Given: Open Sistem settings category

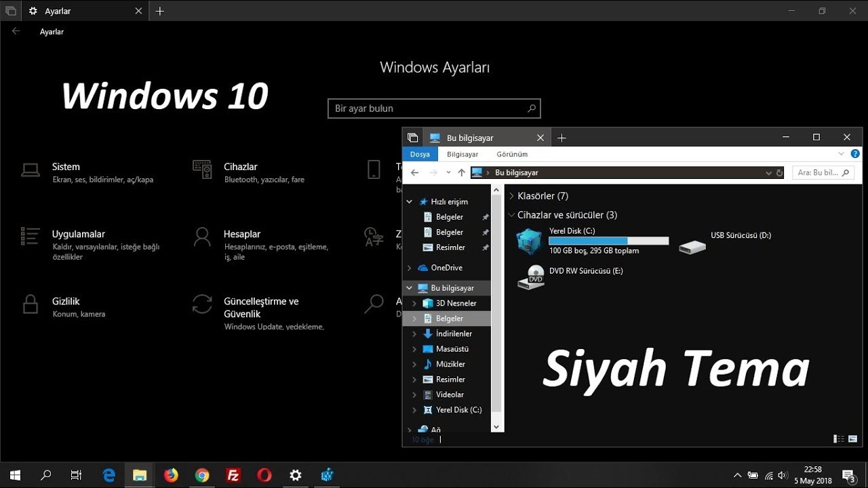Looking at the screenshot, I should [88, 172].
